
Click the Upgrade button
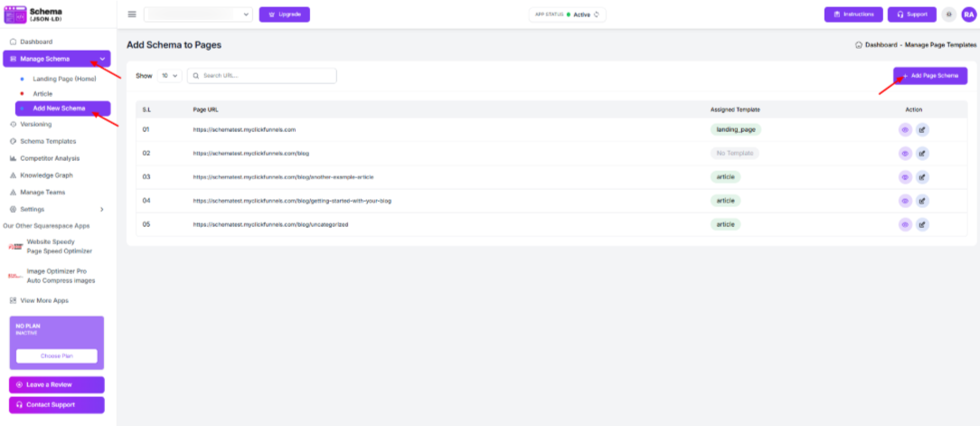pos(285,14)
